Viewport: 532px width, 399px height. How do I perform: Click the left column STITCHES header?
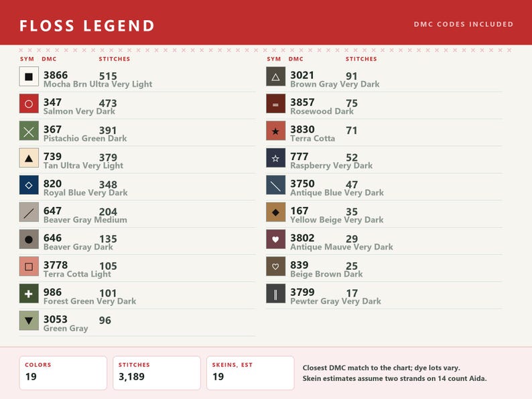[x=115, y=59]
